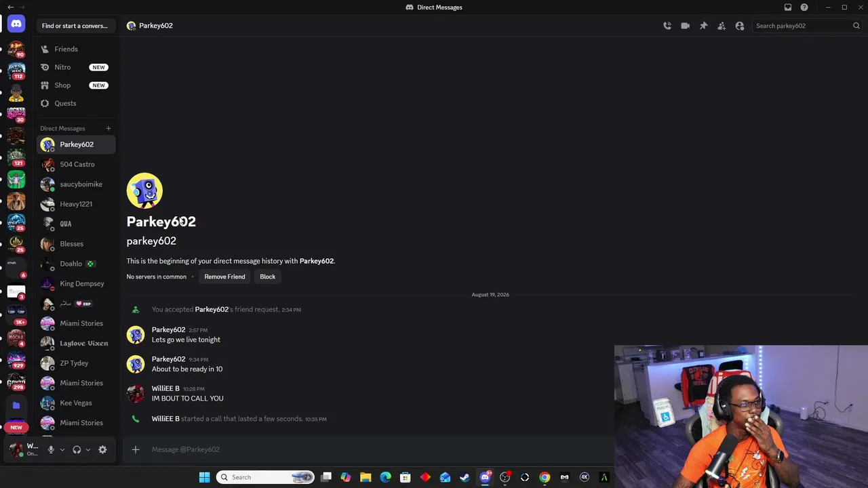Open the Inbox icon in the title bar
Image resolution: width=868 pixels, height=488 pixels.
coord(788,7)
